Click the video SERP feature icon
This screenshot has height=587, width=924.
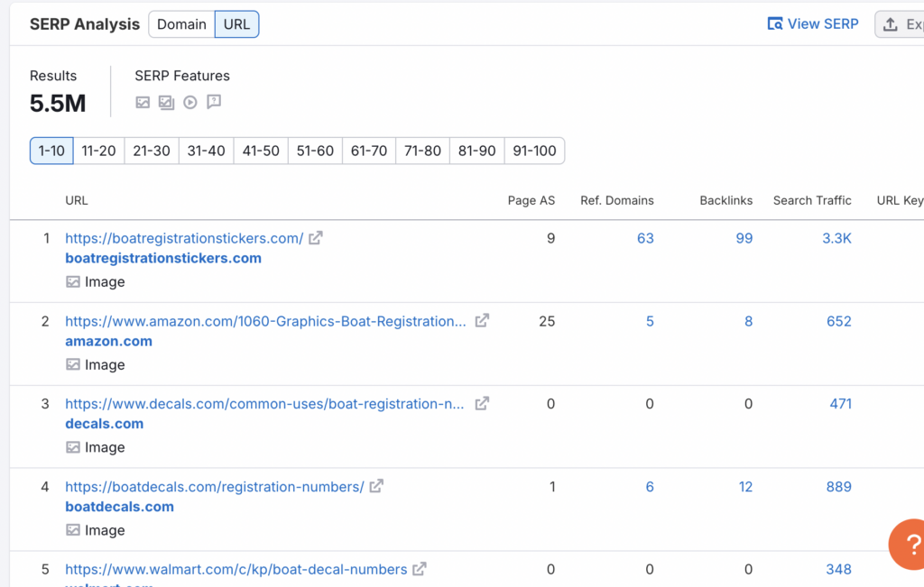(x=189, y=103)
